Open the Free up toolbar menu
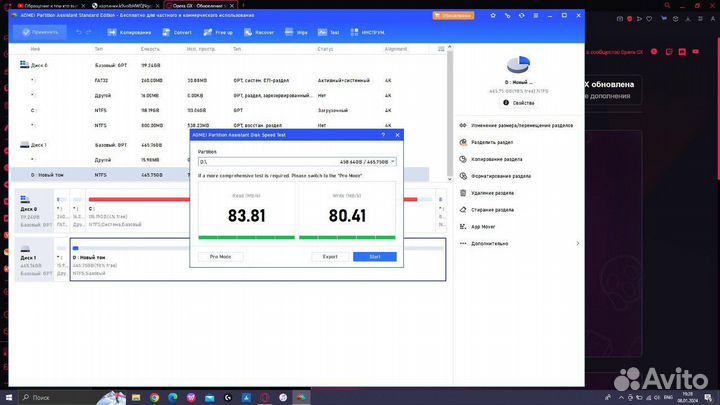720x405 pixels. (218, 32)
